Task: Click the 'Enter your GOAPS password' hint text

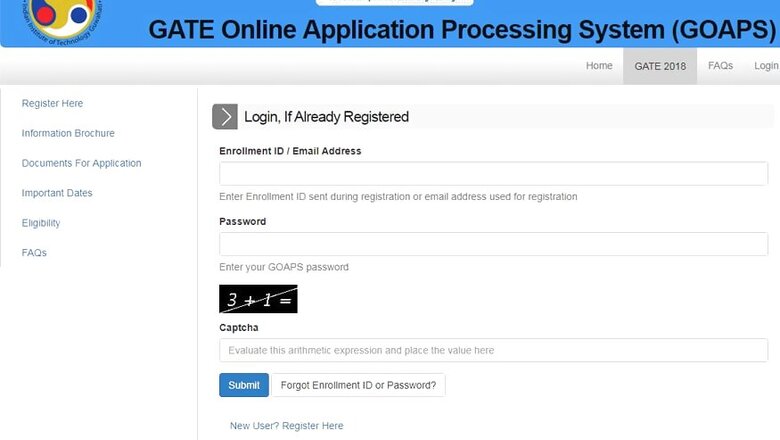Action: 284,267
